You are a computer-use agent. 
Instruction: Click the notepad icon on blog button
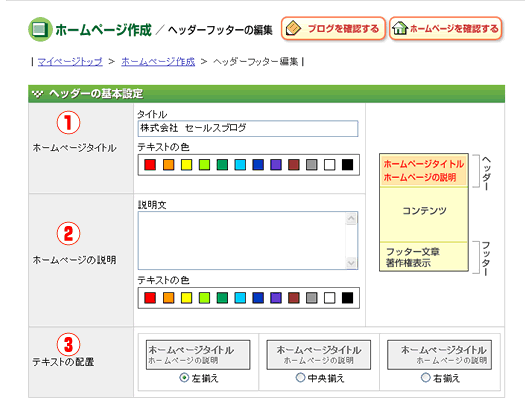tap(293, 28)
